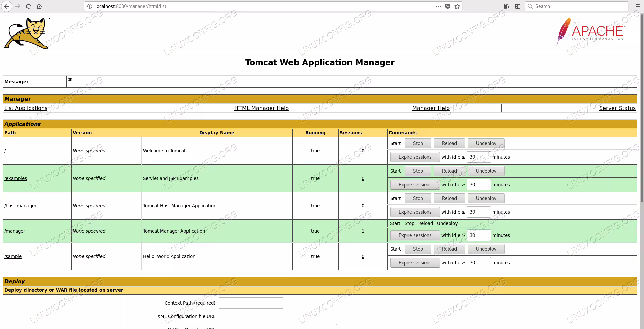Viewport: 644px width, 329px height.
Task: Undeploy the /host-manager application
Action: coord(486,198)
